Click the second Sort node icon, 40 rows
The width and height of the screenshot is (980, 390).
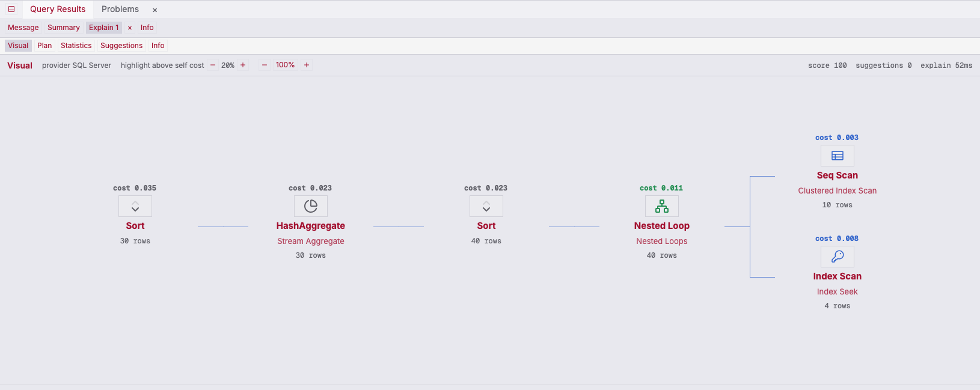486,206
